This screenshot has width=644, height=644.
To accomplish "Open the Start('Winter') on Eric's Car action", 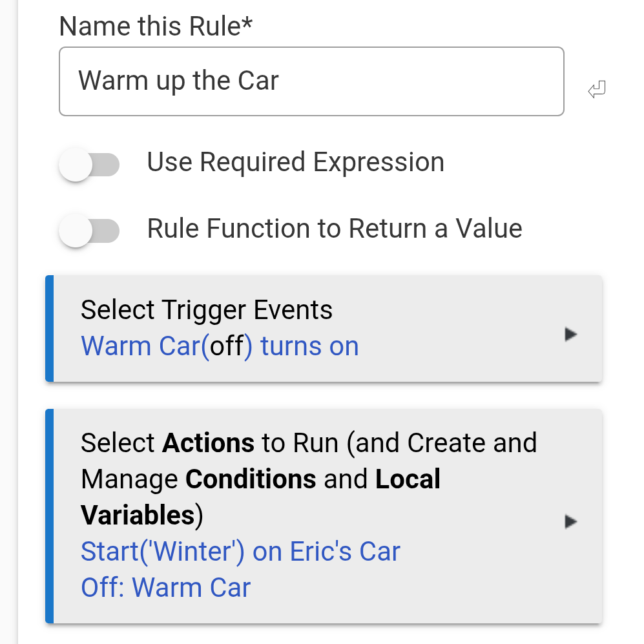I will click(x=240, y=552).
